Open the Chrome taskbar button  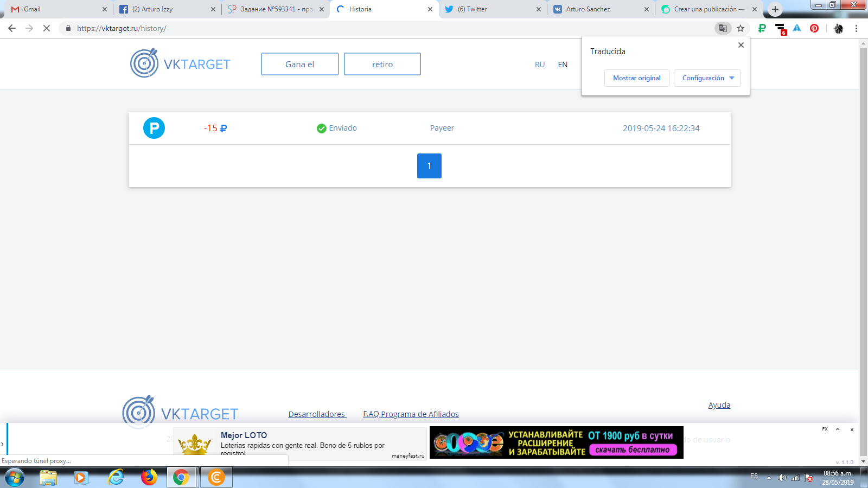181,478
